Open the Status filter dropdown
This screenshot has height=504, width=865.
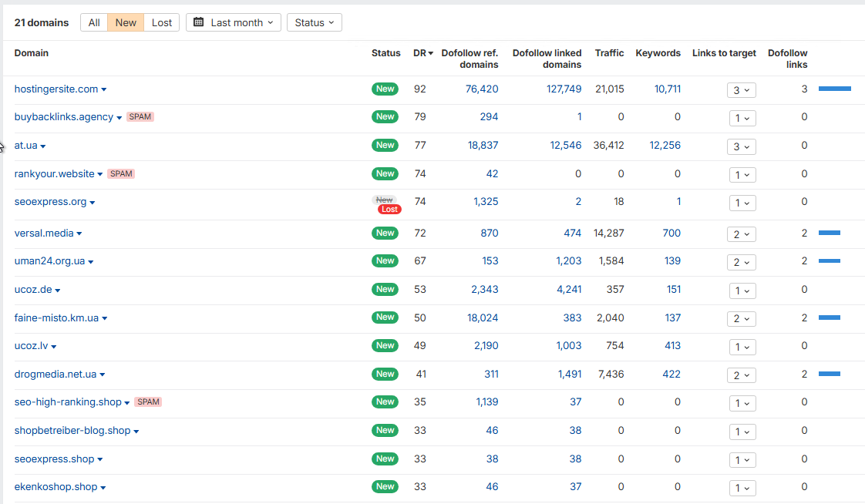point(315,22)
